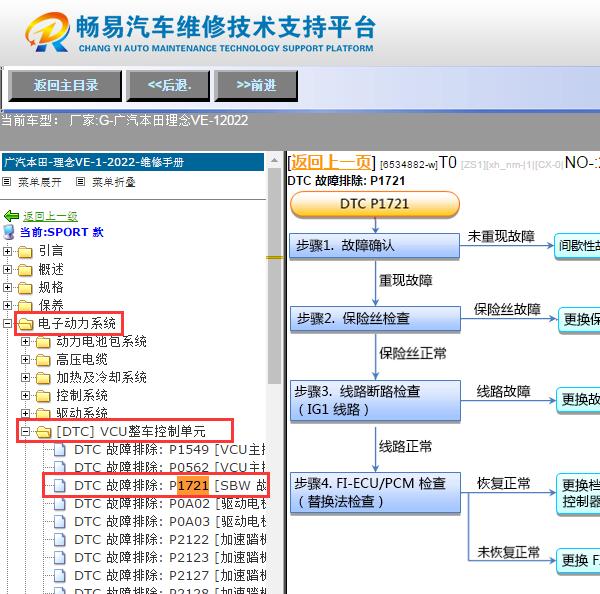The width and height of the screenshot is (600, 594).
Task: Expand the 规格 tree node
Action: click(x=7, y=287)
